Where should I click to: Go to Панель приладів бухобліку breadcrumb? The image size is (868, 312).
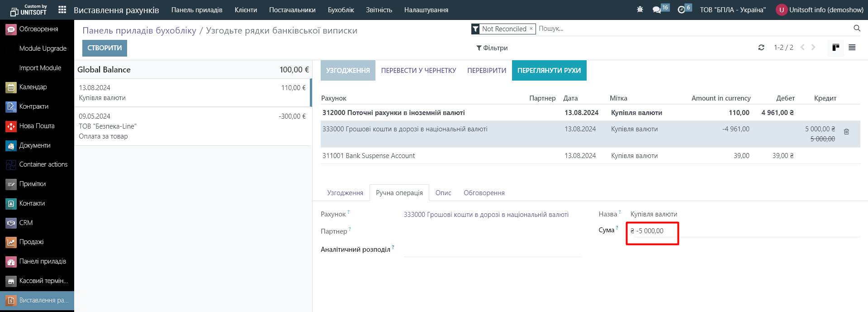[139, 30]
